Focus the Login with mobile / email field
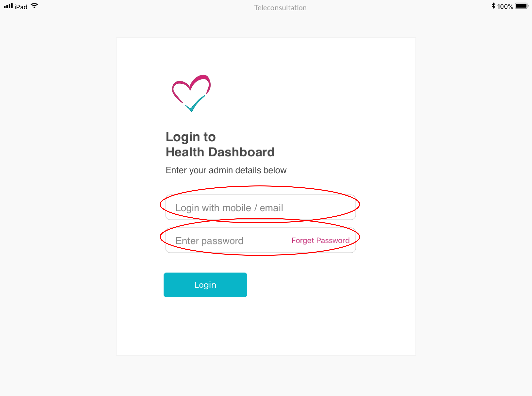The height and width of the screenshot is (396, 532). [x=260, y=207]
